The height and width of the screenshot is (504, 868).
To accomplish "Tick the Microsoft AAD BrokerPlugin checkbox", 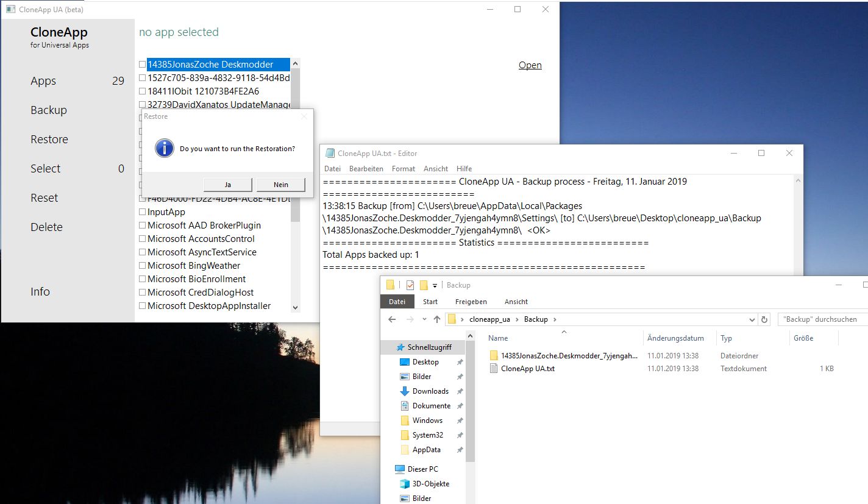I will 142,225.
